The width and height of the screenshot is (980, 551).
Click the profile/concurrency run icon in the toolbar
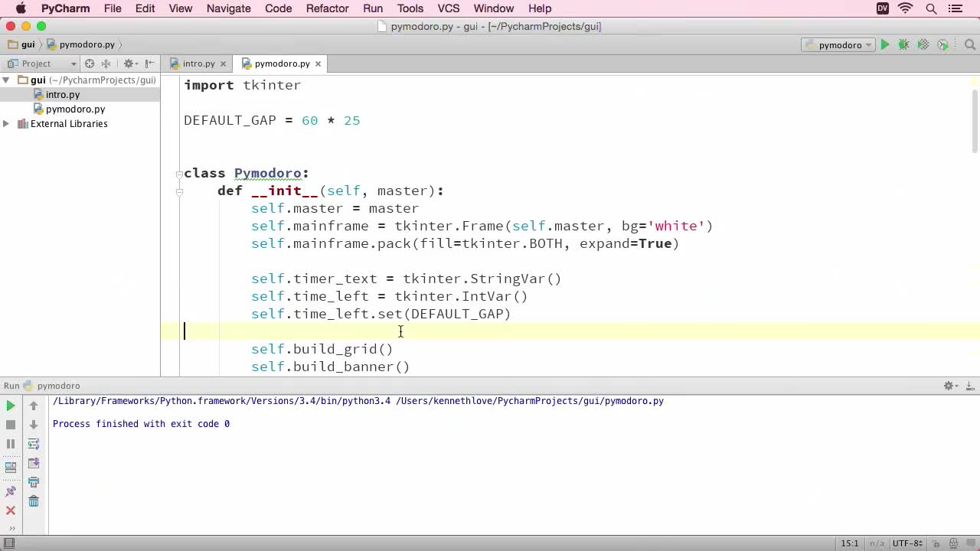coord(943,45)
